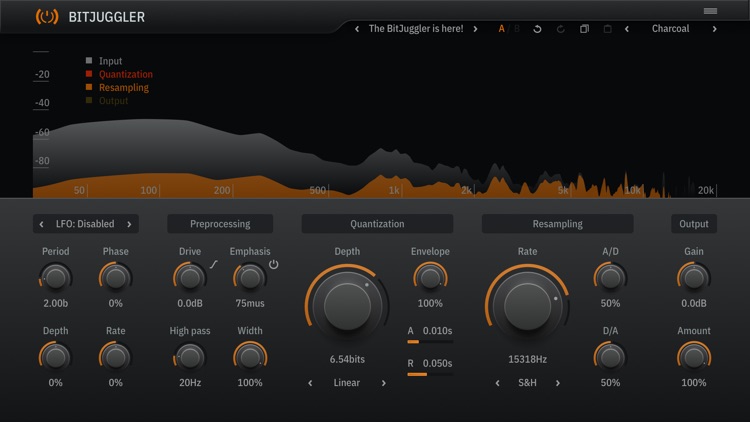Click the copy state icon
Viewport: 750px width, 422px height.
click(x=584, y=29)
